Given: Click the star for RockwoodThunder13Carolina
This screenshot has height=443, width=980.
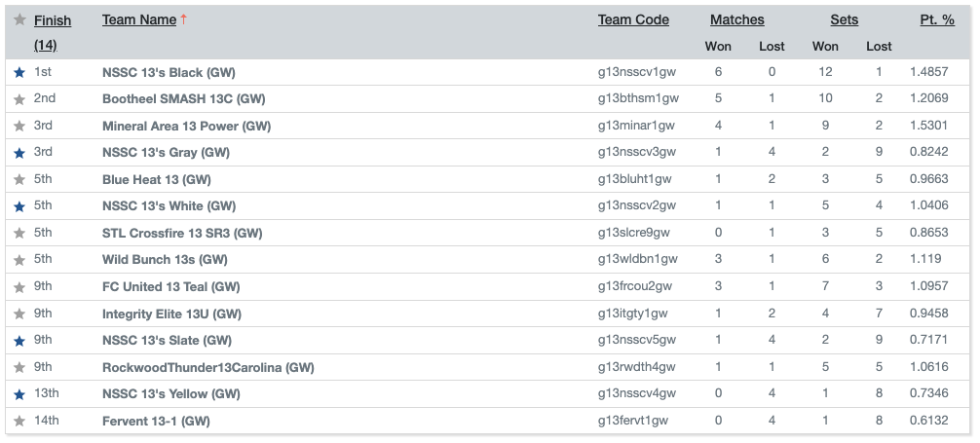Looking at the screenshot, I should coord(19,367).
